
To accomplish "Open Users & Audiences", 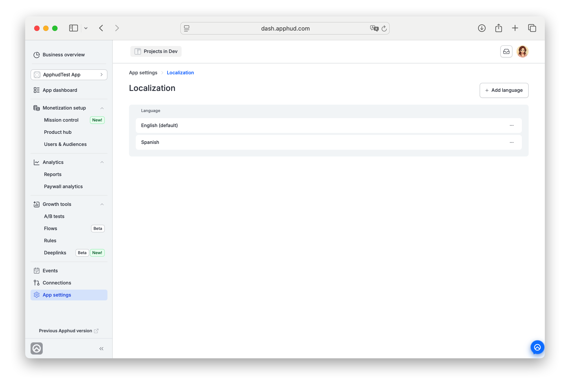I will click(65, 144).
